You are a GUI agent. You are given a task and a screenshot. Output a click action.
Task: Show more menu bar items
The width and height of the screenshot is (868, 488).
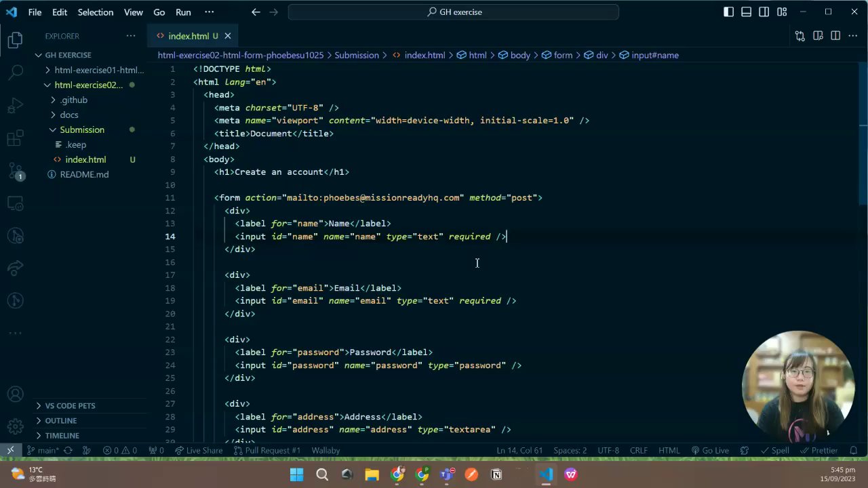tap(209, 12)
